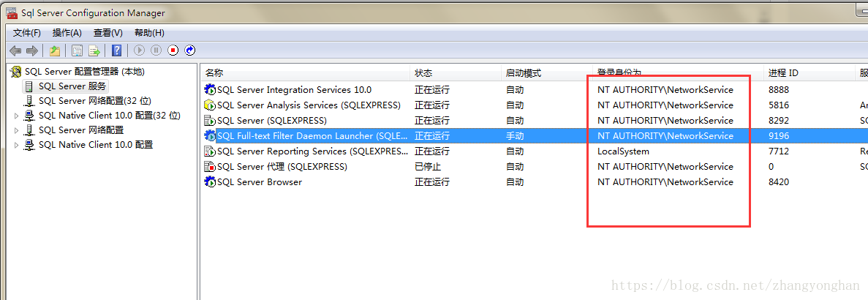The image size is (868, 300).
Task: Open the 帮助(H) menu
Action: click(149, 33)
